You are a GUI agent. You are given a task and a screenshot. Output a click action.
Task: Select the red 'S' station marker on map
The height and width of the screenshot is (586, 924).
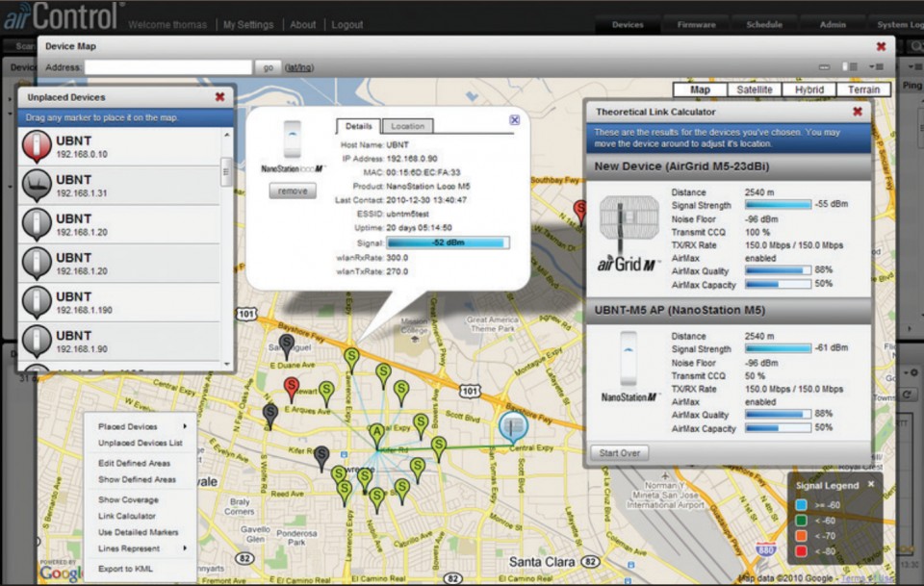tap(292, 388)
